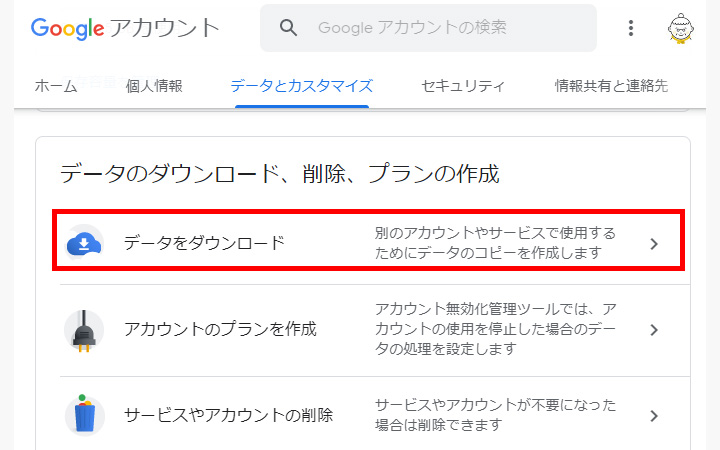Click the chevron on アカウントのプランを作成 row
720x450 pixels.
click(x=654, y=330)
